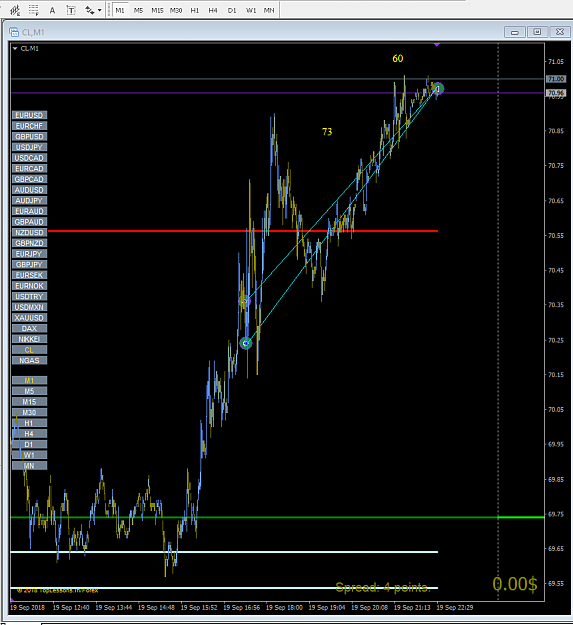This screenshot has height=625, width=573.
Task: Click the 71.00 price label on scale
Action: (x=556, y=79)
